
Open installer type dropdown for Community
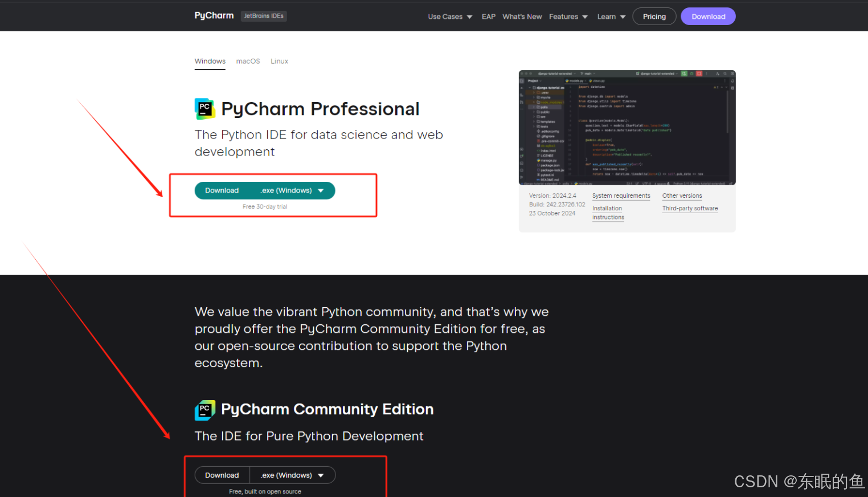click(292, 475)
